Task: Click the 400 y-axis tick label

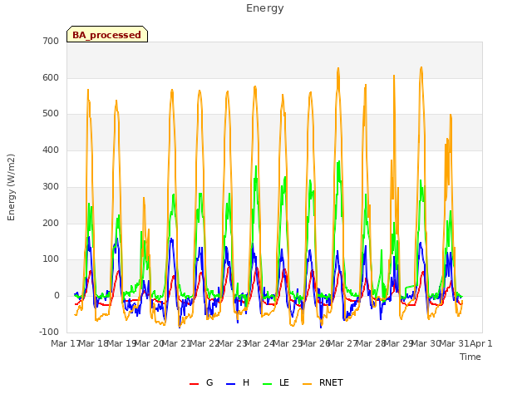Action: click(x=51, y=150)
